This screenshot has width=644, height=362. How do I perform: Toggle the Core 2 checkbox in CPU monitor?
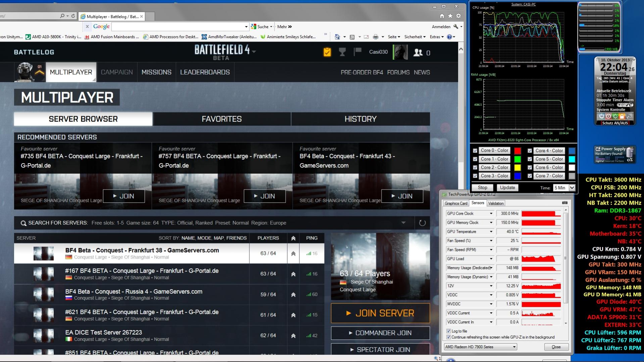[475, 167]
